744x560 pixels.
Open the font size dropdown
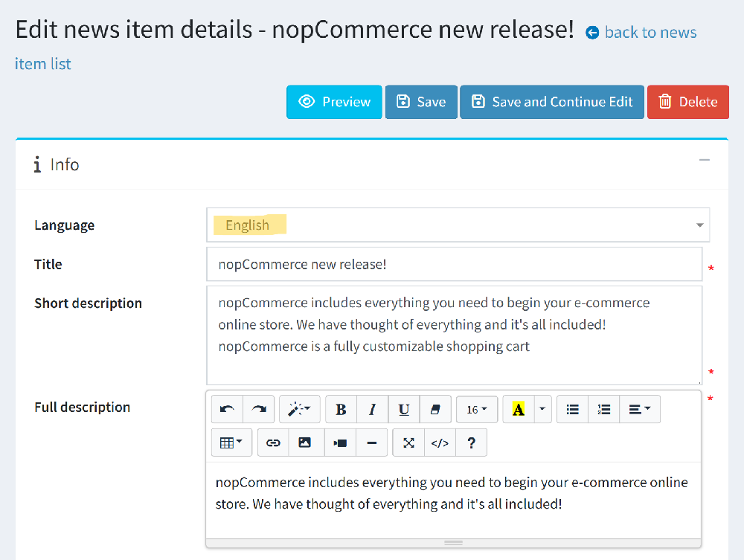pyautogui.click(x=476, y=409)
